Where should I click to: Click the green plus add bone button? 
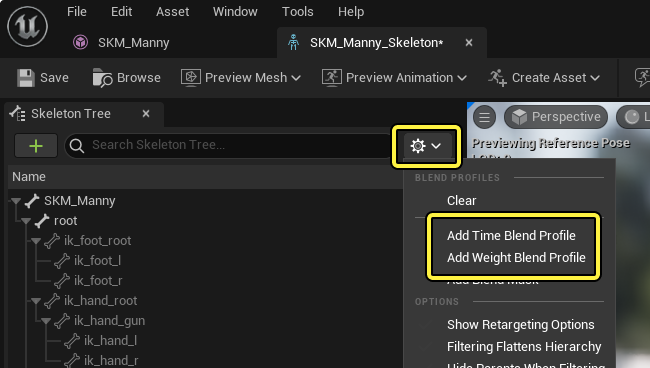(36, 145)
